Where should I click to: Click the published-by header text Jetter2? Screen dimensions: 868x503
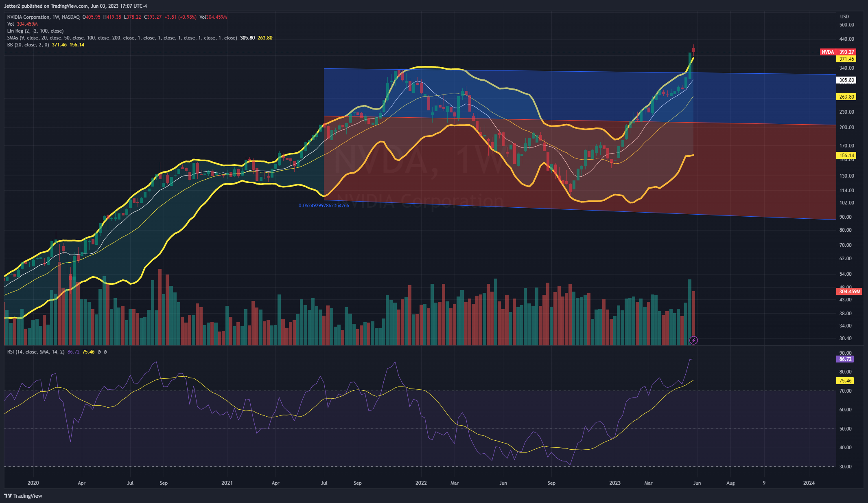11,6
